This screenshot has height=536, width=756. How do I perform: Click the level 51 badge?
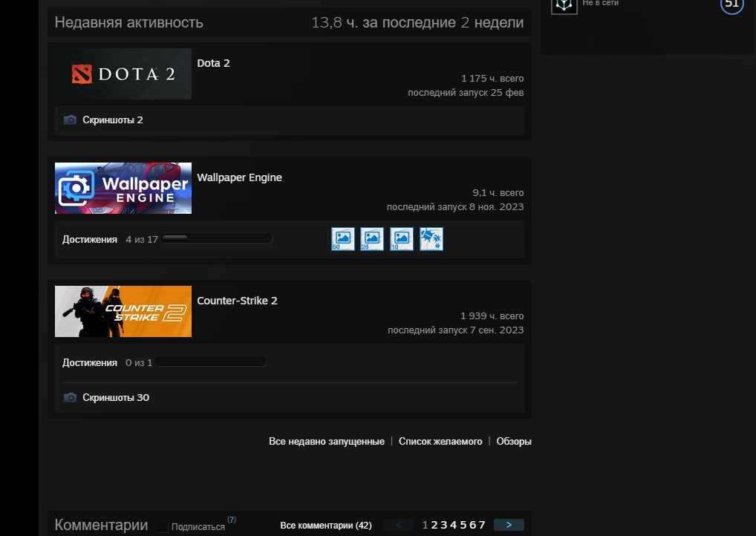click(x=732, y=4)
